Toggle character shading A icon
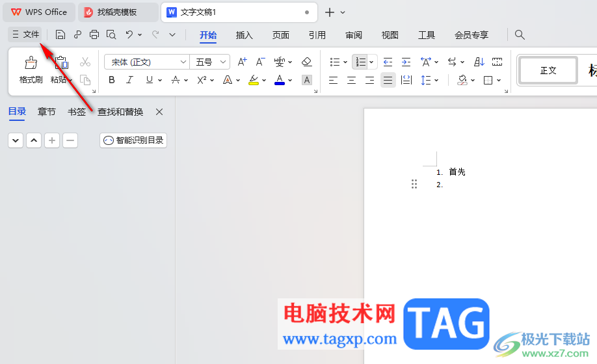This screenshot has height=364, width=597. tap(306, 80)
